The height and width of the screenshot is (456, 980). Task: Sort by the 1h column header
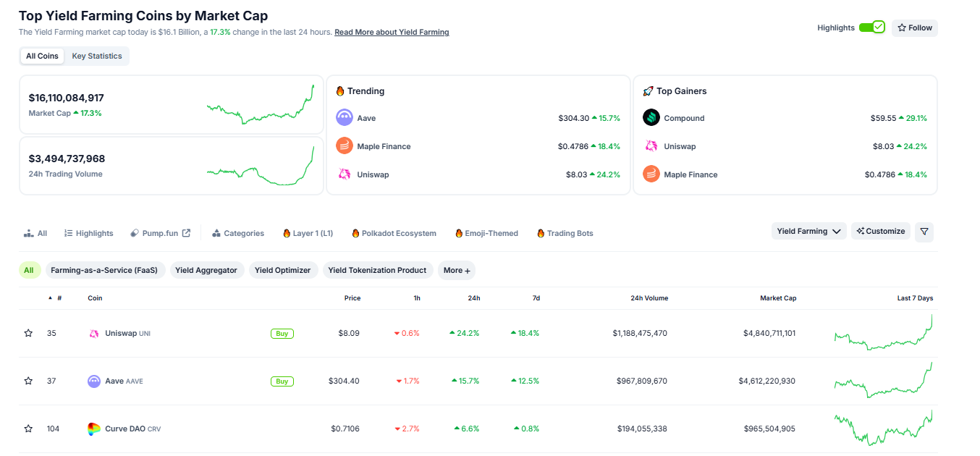[x=417, y=298]
